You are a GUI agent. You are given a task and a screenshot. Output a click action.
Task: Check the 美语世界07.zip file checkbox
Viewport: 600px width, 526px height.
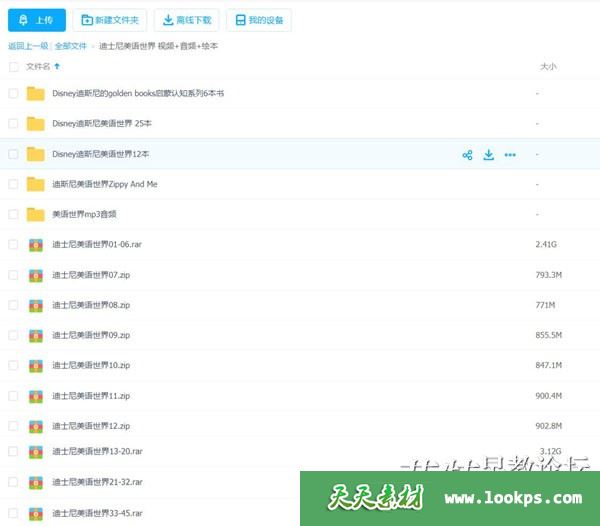(13, 275)
